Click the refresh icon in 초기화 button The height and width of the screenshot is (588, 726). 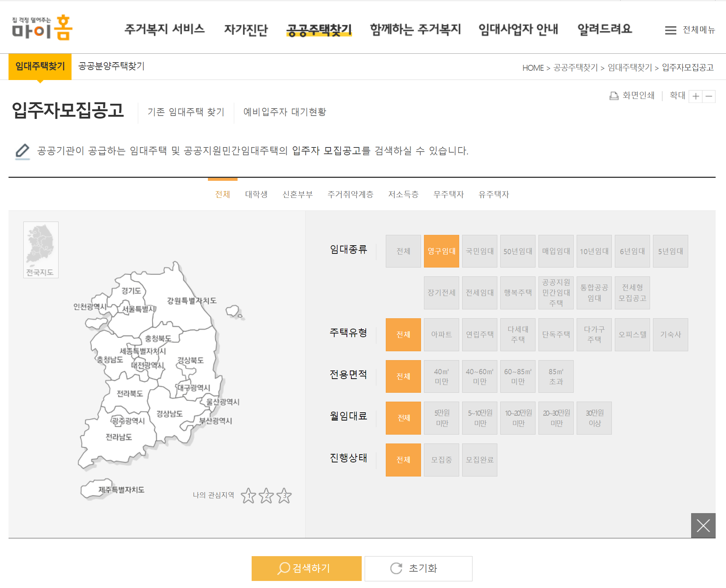396,568
